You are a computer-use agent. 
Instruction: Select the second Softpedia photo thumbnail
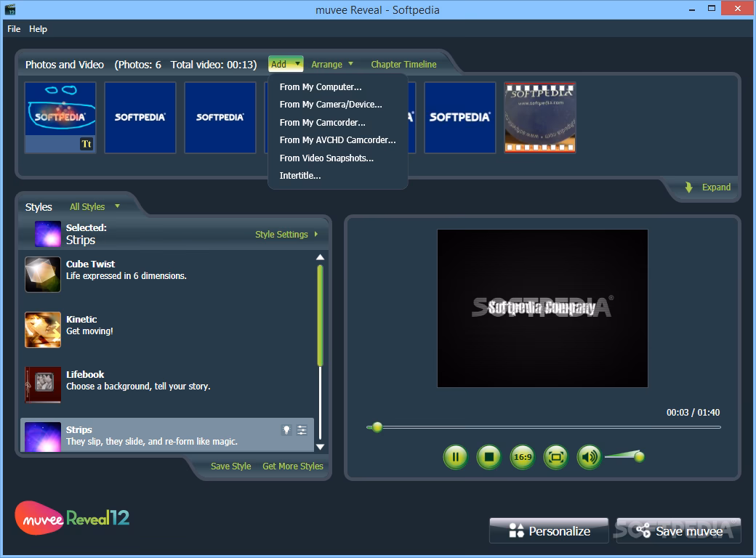[x=140, y=117]
